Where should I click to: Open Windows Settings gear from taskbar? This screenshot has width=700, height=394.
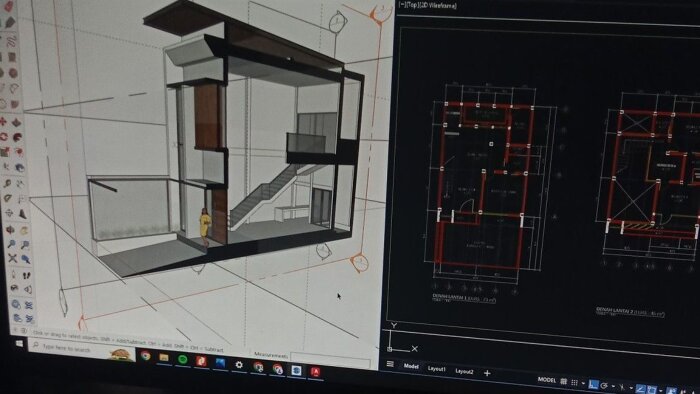[239, 365]
